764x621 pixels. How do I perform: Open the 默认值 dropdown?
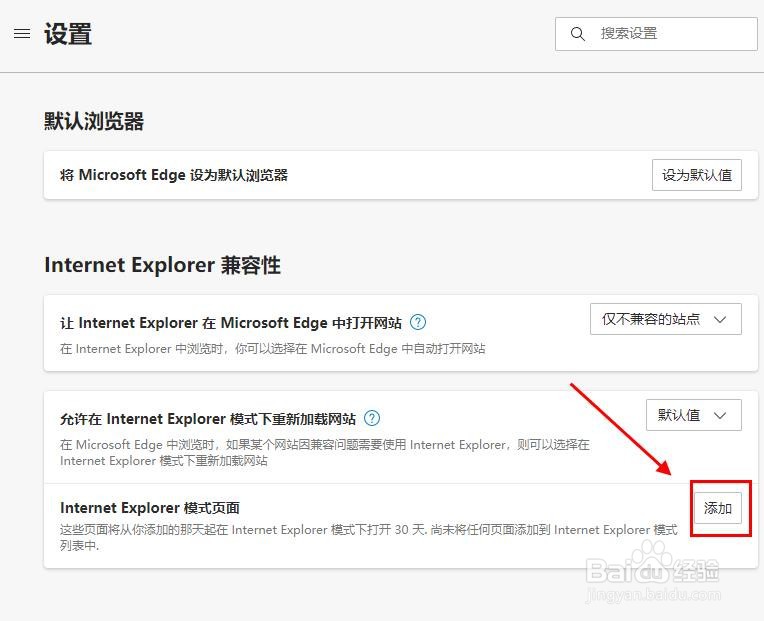(x=694, y=415)
